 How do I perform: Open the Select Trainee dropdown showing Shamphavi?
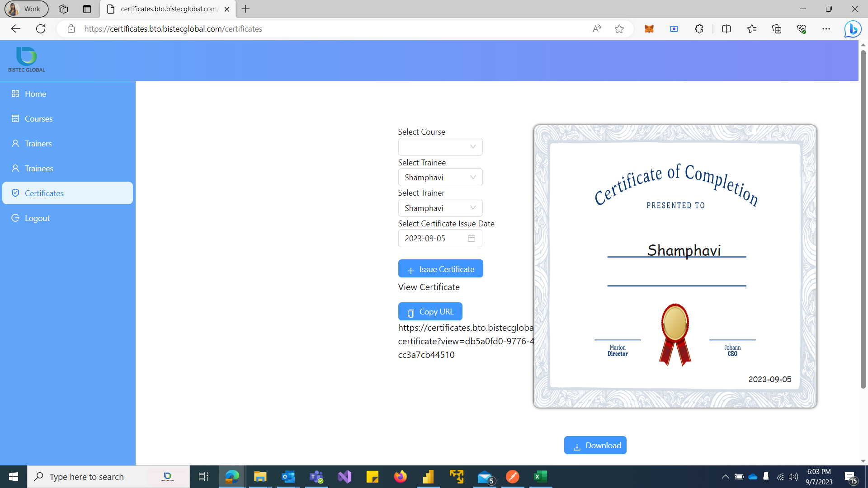coord(440,177)
